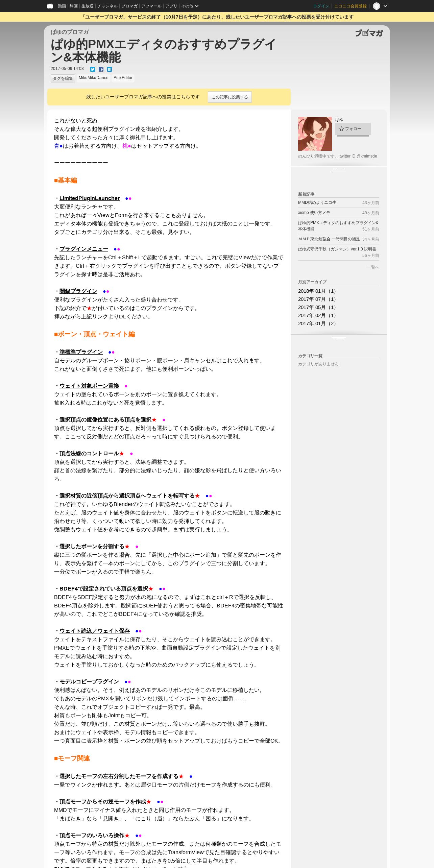
Task: Click the yellow ユーザーブロマガ service end notice
Action: click(217, 17)
